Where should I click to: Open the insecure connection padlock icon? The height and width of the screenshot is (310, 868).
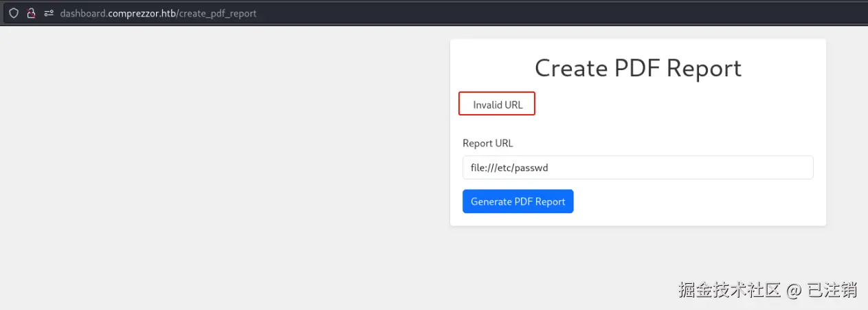pos(31,13)
